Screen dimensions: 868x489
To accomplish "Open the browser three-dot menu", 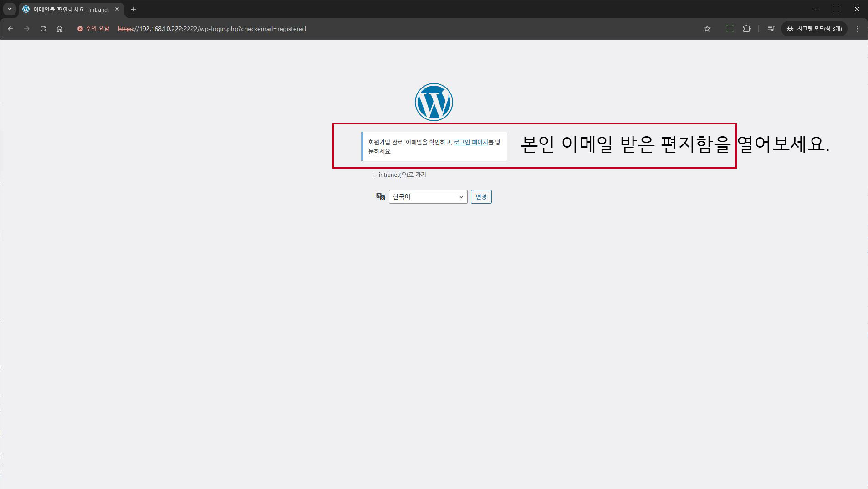I will 857,29.
